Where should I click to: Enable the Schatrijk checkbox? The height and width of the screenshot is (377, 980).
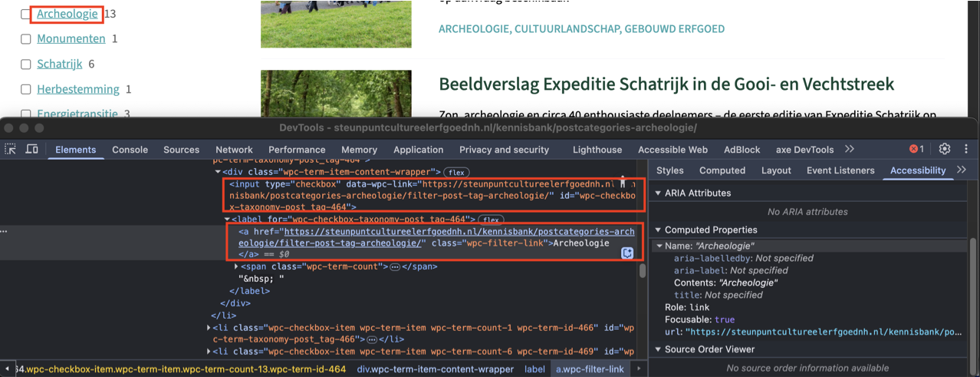[x=25, y=64]
